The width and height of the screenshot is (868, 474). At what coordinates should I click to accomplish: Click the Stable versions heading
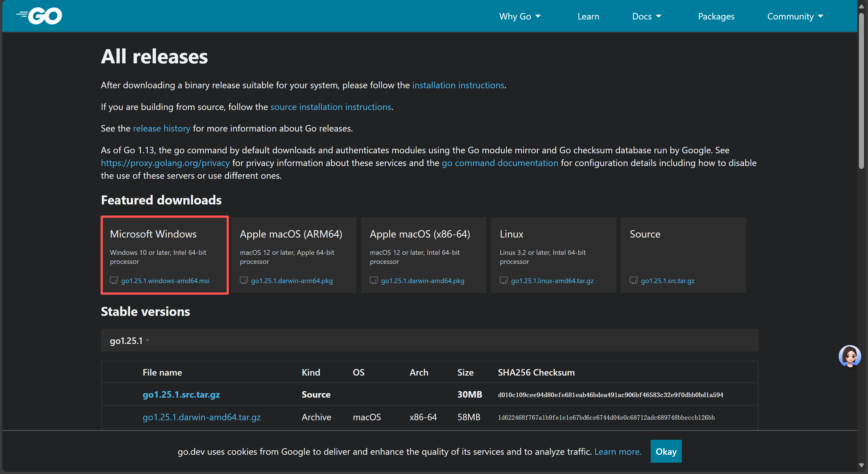tap(145, 311)
